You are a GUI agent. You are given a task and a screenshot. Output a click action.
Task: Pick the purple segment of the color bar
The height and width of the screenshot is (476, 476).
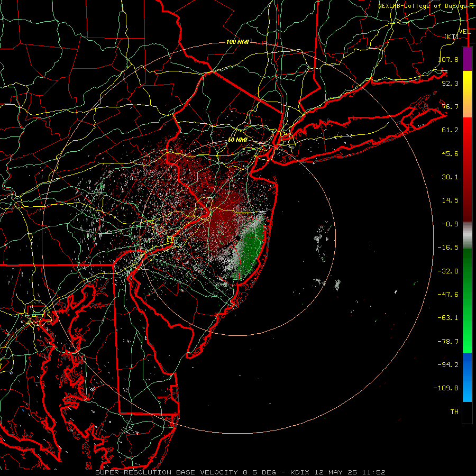click(x=467, y=59)
